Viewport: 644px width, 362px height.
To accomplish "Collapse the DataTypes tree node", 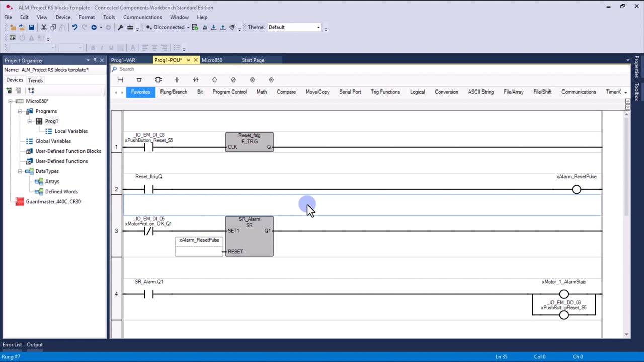I will coord(20,171).
